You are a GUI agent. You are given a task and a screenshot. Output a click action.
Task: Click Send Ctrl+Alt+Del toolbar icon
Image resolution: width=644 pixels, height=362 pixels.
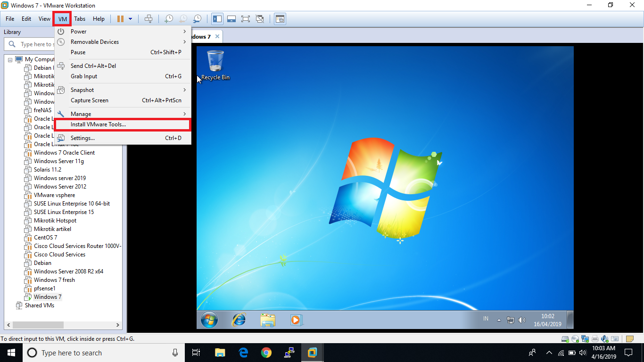point(149,19)
